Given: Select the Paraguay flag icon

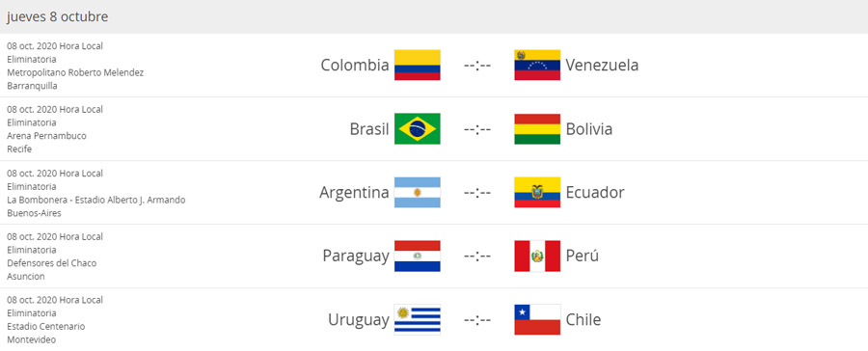Looking at the screenshot, I should (418, 256).
